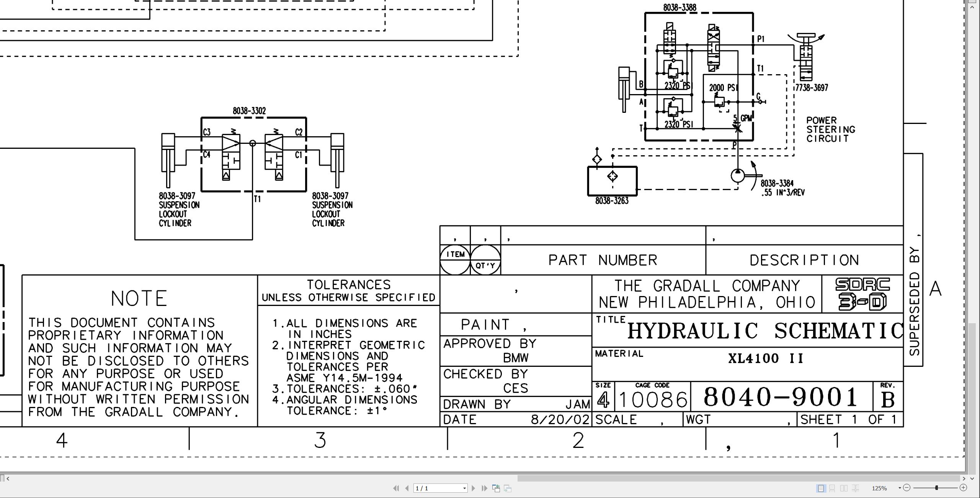The width and height of the screenshot is (980, 498).
Task: Go to previous view icon
Action: 496,488
